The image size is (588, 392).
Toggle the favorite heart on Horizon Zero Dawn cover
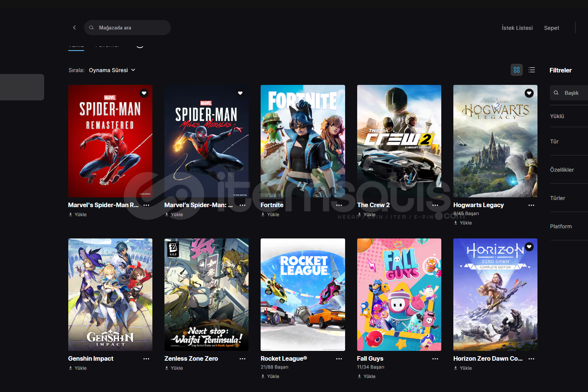(529, 247)
